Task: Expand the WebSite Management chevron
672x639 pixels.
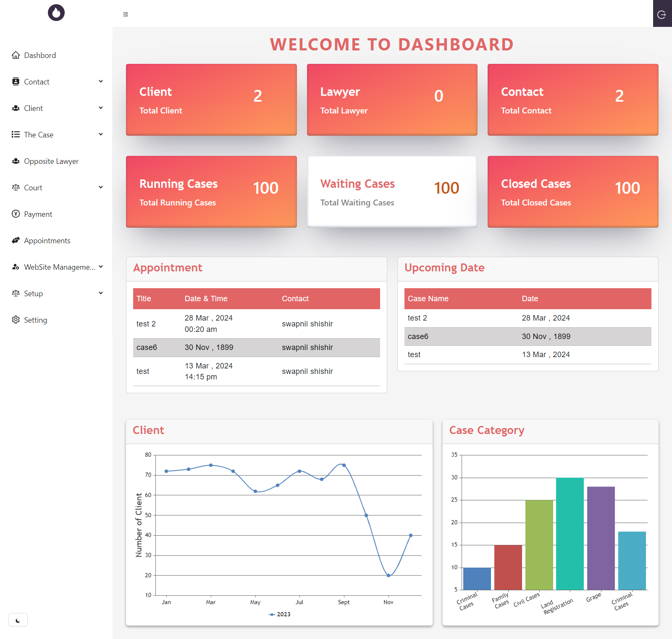Action: pyautogui.click(x=101, y=267)
